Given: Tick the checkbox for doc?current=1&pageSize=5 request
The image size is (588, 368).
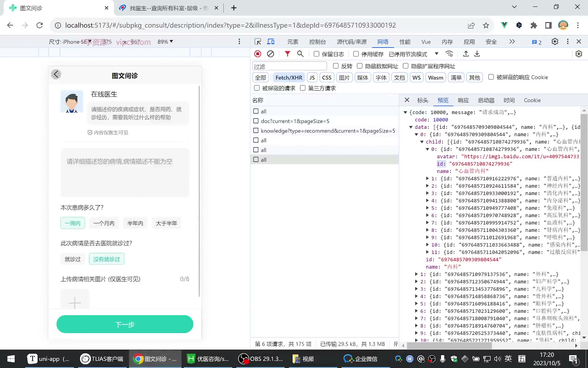Looking at the screenshot, I should click(x=256, y=121).
